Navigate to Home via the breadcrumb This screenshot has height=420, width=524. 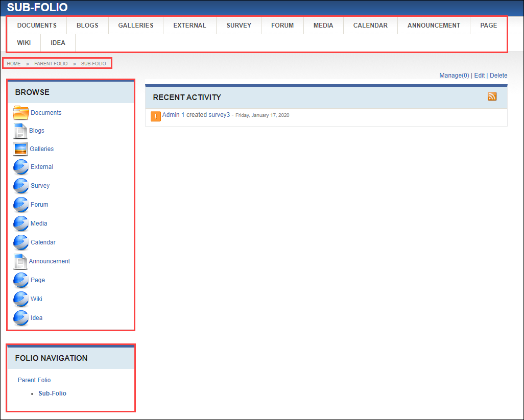coord(14,64)
